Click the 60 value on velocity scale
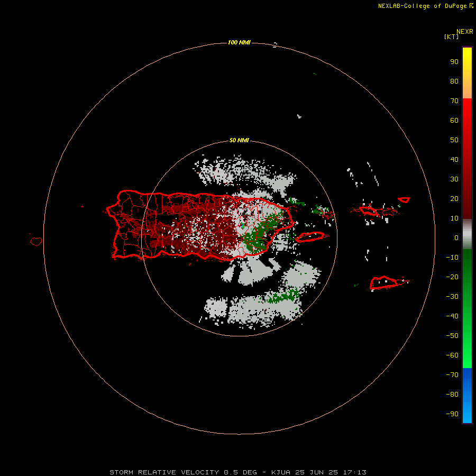 454,121
